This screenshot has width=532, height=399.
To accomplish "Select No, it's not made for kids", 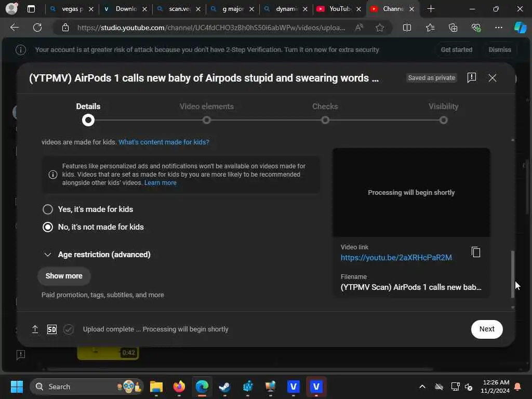I will (94, 227).
